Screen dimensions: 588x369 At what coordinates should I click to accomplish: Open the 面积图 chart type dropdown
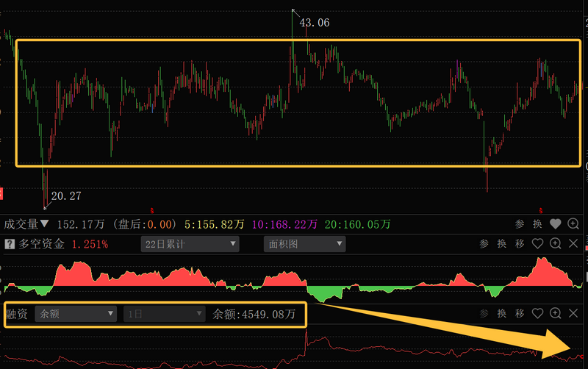[x=301, y=244]
